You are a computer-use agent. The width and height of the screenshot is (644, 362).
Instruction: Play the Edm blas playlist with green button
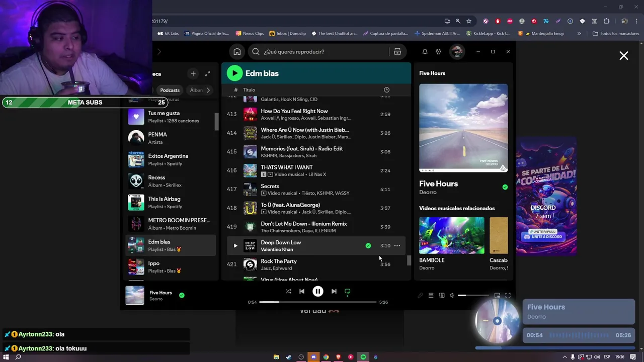pos(234,73)
